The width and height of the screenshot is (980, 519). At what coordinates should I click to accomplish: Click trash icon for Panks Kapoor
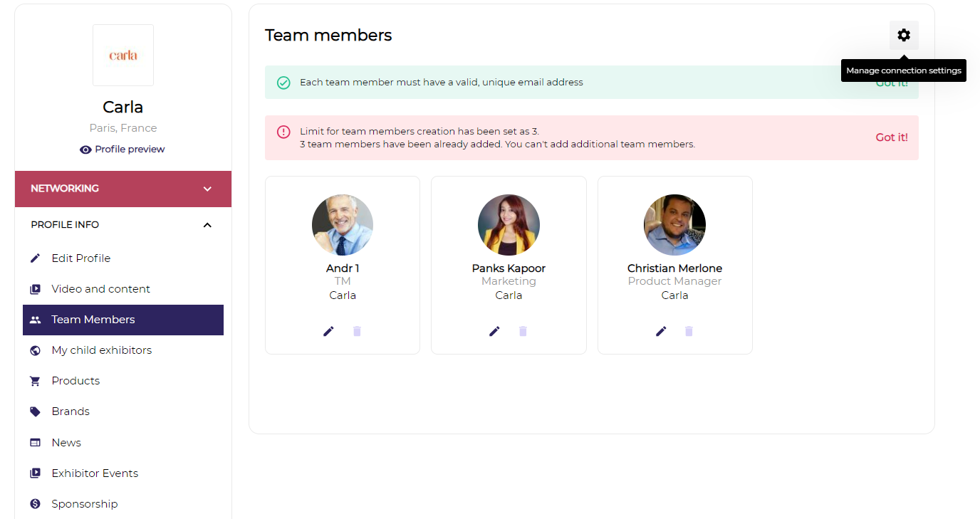[x=523, y=331]
